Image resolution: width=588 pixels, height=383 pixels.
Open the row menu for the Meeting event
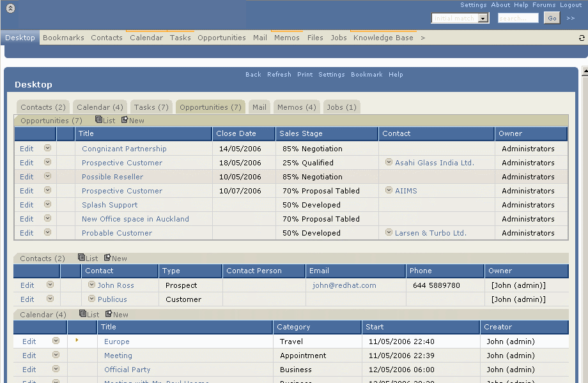click(x=56, y=354)
